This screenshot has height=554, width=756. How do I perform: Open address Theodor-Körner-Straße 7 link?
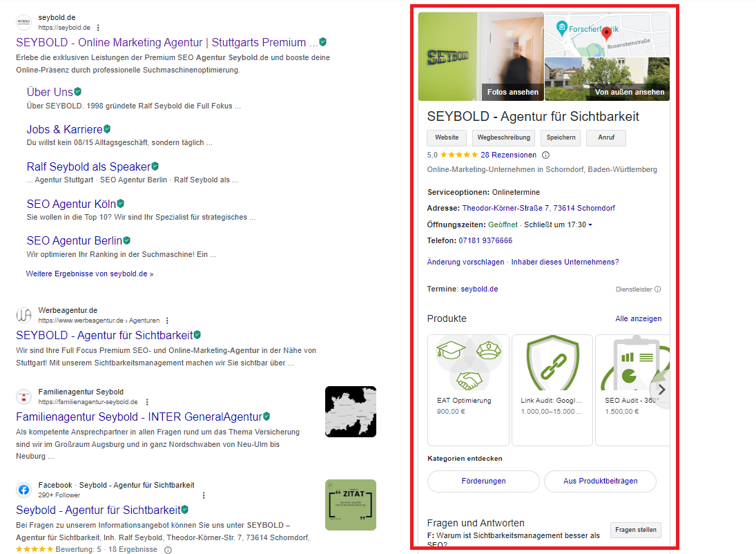tap(539, 208)
